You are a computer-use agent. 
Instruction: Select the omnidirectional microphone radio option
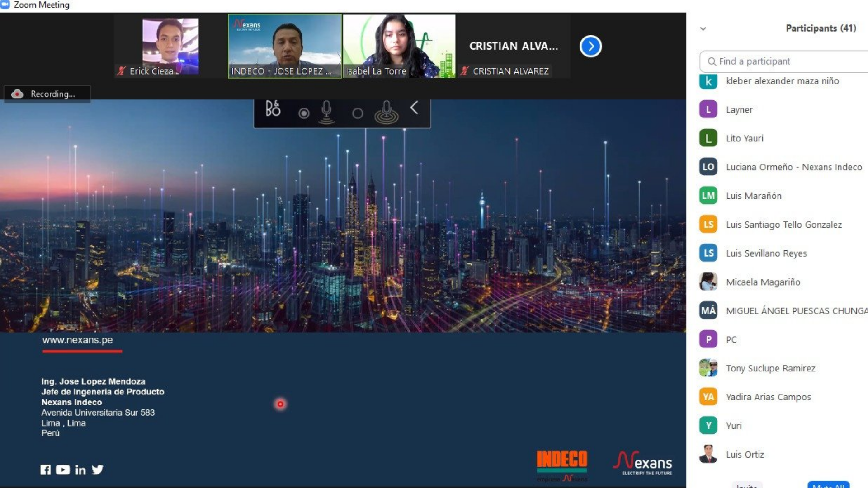(x=358, y=113)
